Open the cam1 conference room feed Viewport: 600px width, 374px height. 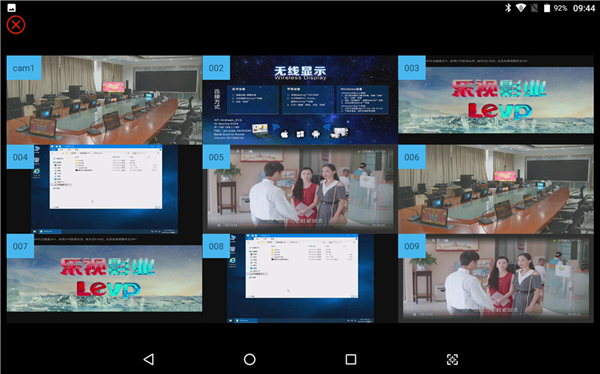104,100
